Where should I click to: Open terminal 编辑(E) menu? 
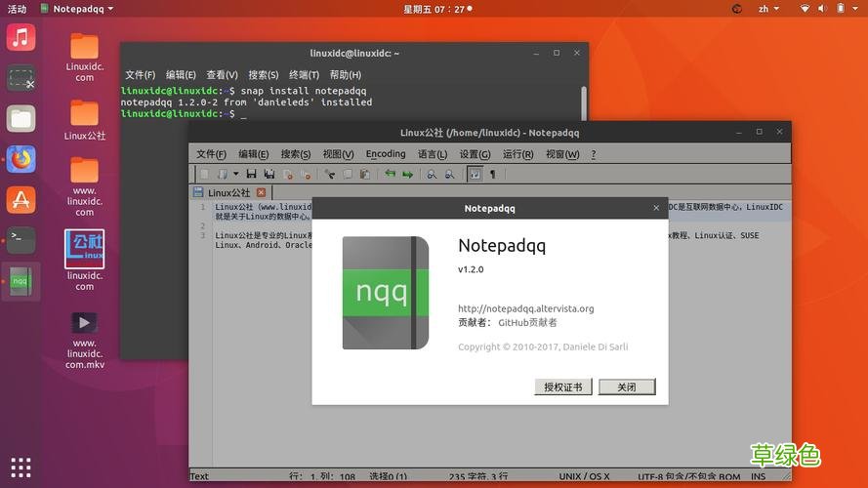pos(181,75)
